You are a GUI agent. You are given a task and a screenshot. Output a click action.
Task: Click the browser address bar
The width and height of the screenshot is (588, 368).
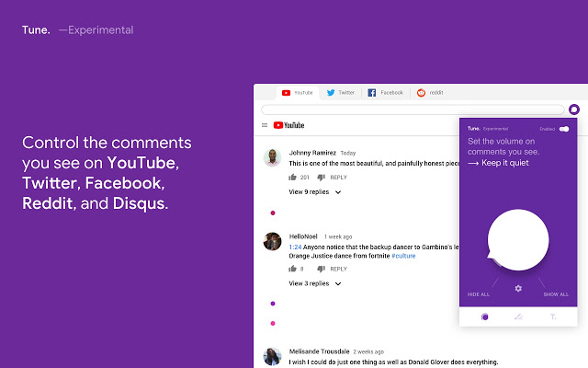tap(412, 109)
